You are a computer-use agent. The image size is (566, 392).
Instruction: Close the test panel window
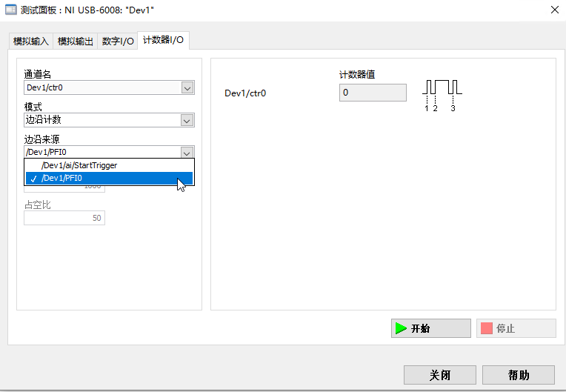point(555,10)
